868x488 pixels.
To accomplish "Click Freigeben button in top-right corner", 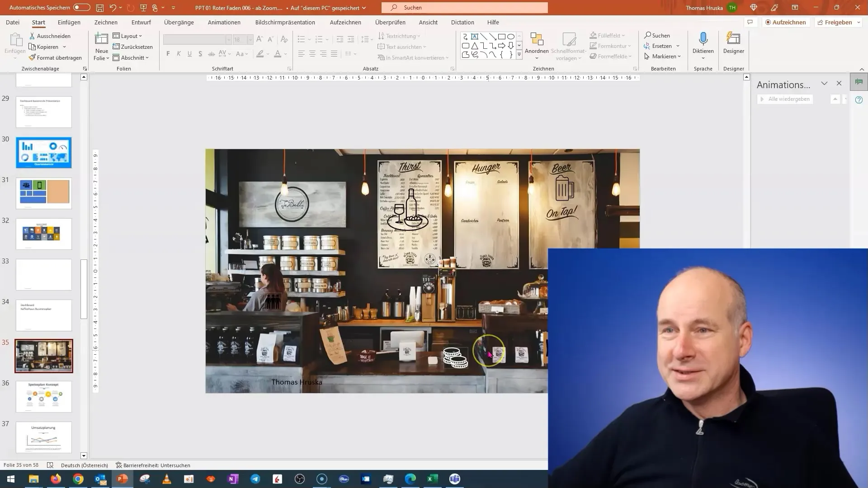I will pyautogui.click(x=838, y=22).
